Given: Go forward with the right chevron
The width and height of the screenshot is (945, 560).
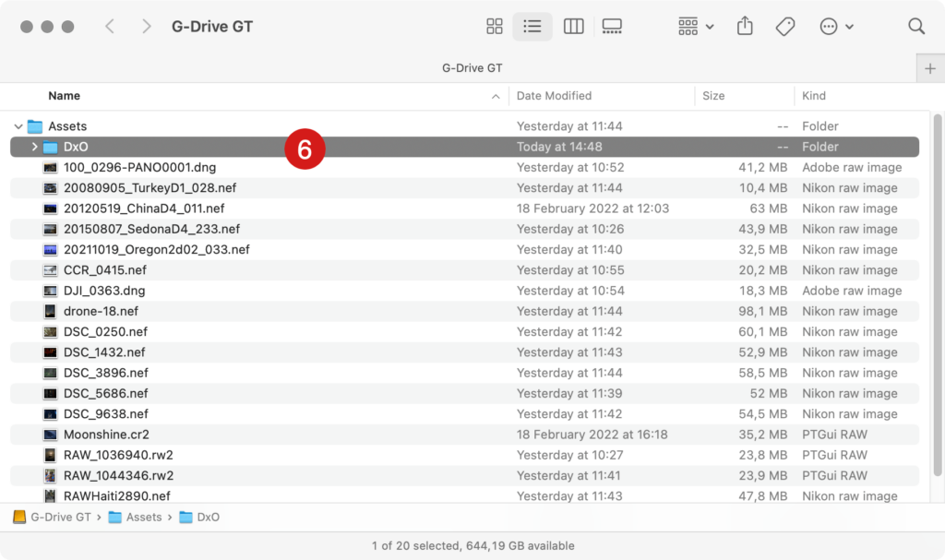Looking at the screenshot, I should (x=146, y=27).
